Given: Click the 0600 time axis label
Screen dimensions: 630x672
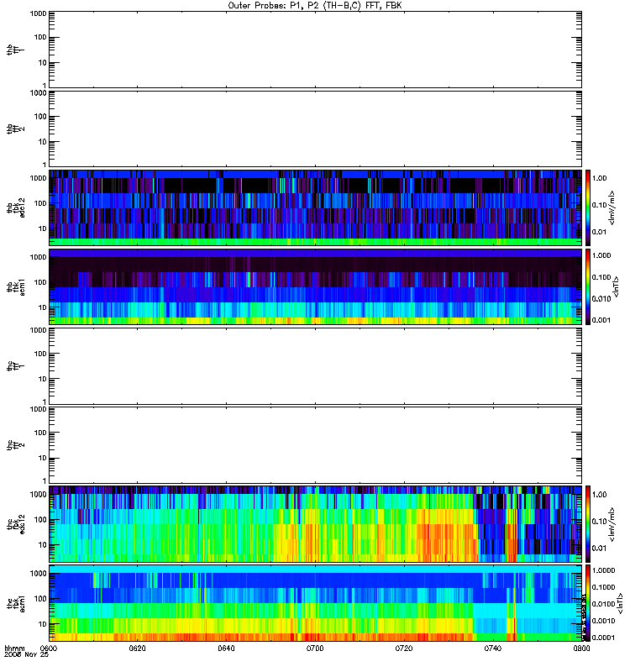Looking at the screenshot, I should click(49, 648).
